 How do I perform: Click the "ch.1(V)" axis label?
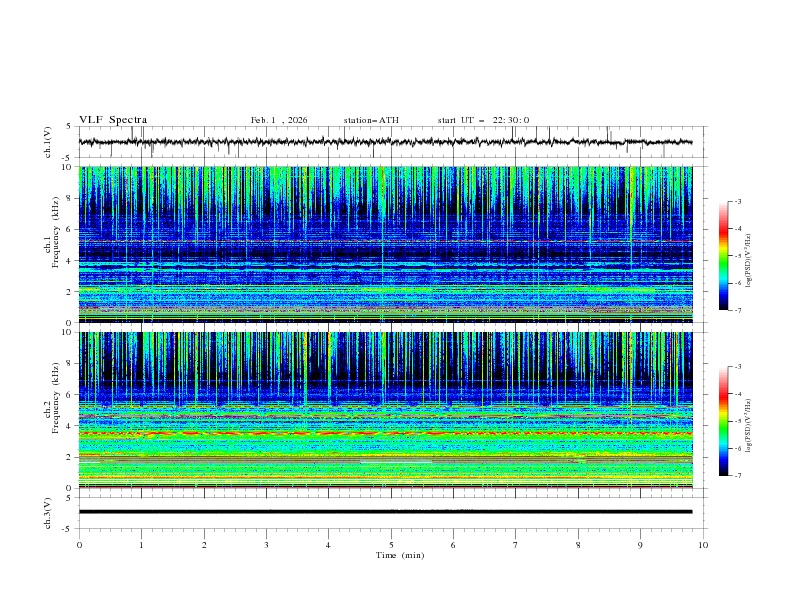pyautogui.click(x=48, y=142)
